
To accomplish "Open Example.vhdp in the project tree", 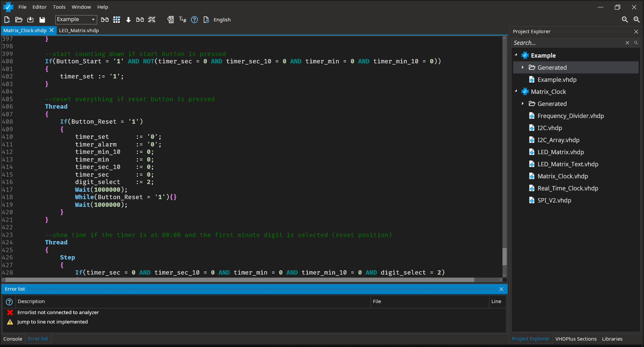I will 557,79.
